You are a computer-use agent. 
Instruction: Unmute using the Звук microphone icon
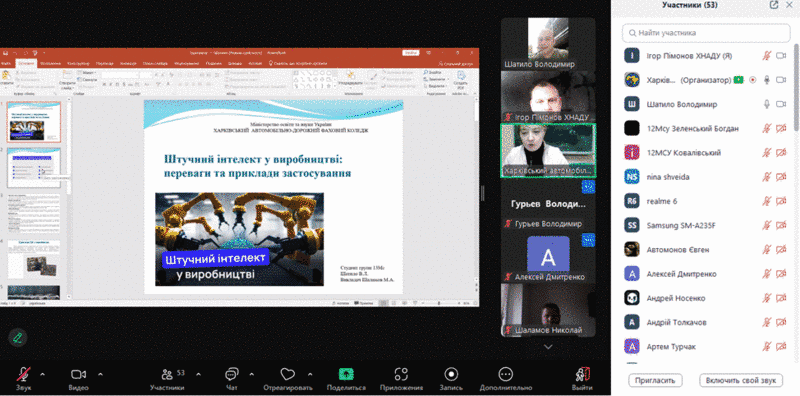pyautogui.click(x=23, y=375)
